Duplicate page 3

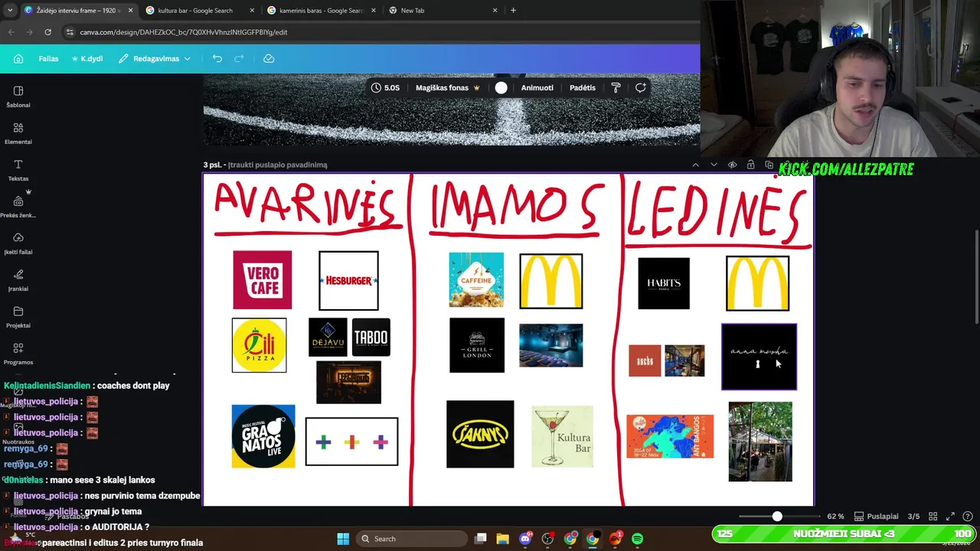(x=769, y=165)
